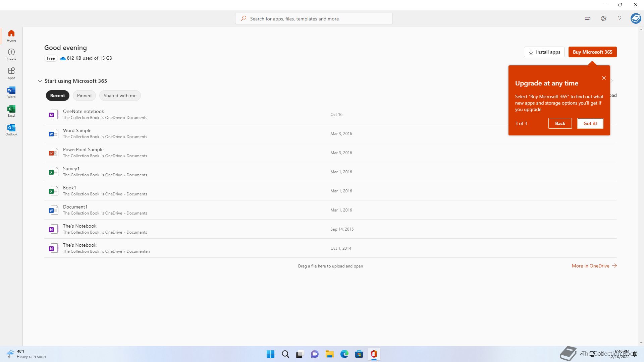Click the OneDrive cloud storage icon

point(63,58)
